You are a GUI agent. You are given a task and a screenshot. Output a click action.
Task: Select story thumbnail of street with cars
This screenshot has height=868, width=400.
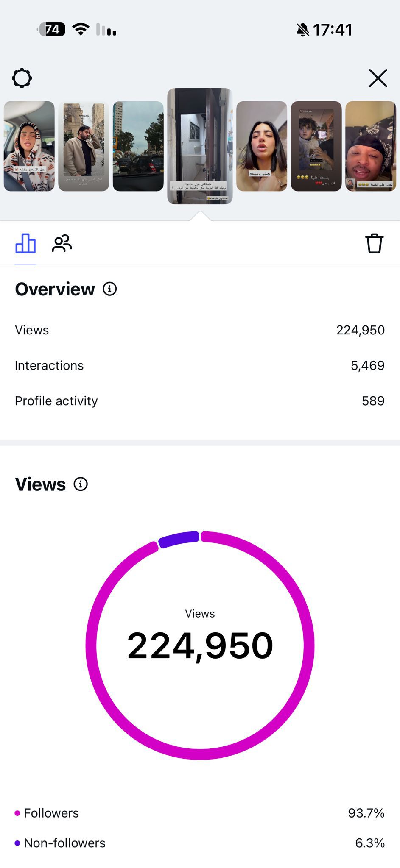tap(138, 146)
